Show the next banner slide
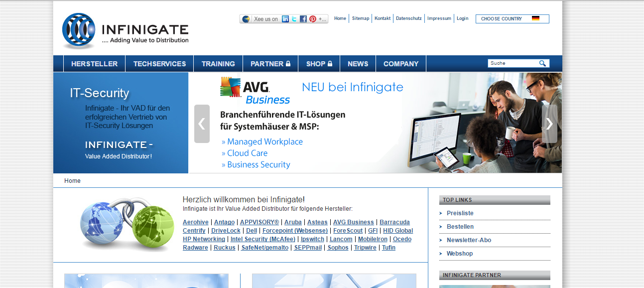The height and width of the screenshot is (288, 644). [x=549, y=124]
